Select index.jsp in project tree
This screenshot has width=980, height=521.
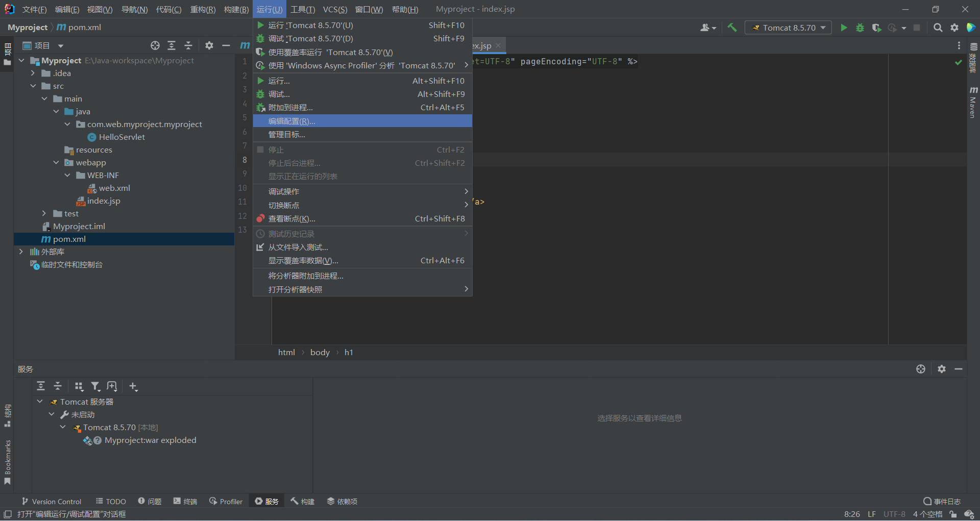coord(104,201)
